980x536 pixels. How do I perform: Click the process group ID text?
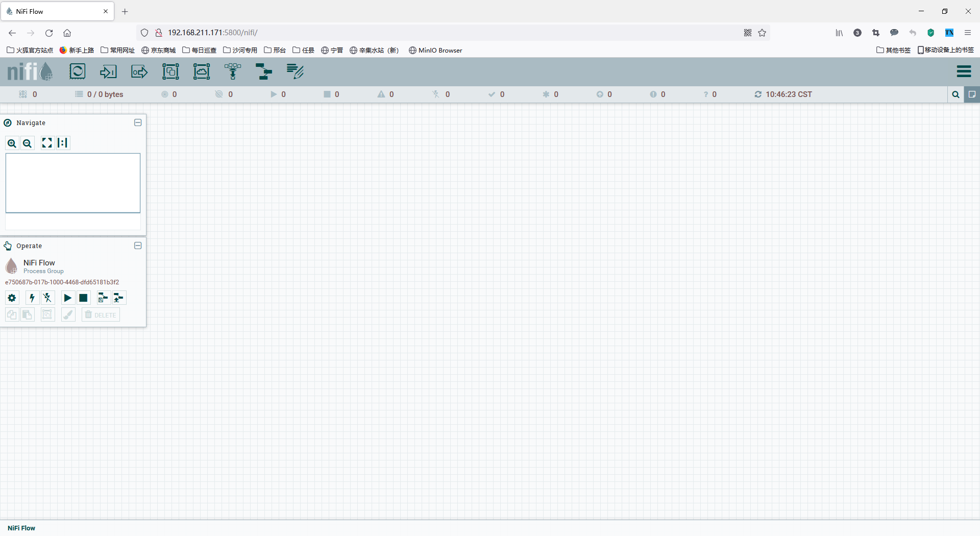[62, 282]
